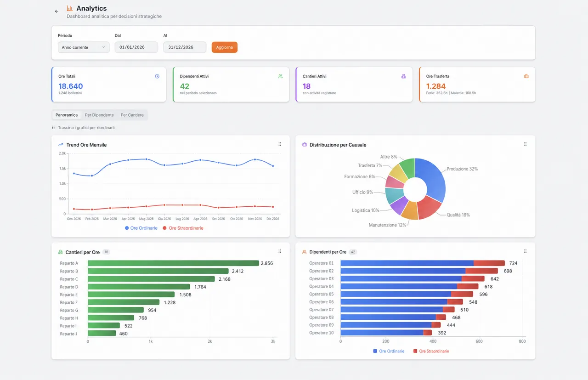This screenshot has height=380, width=588.
Task: Click the Operatore 10 stacked bar
Action: [x=386, y=333]
